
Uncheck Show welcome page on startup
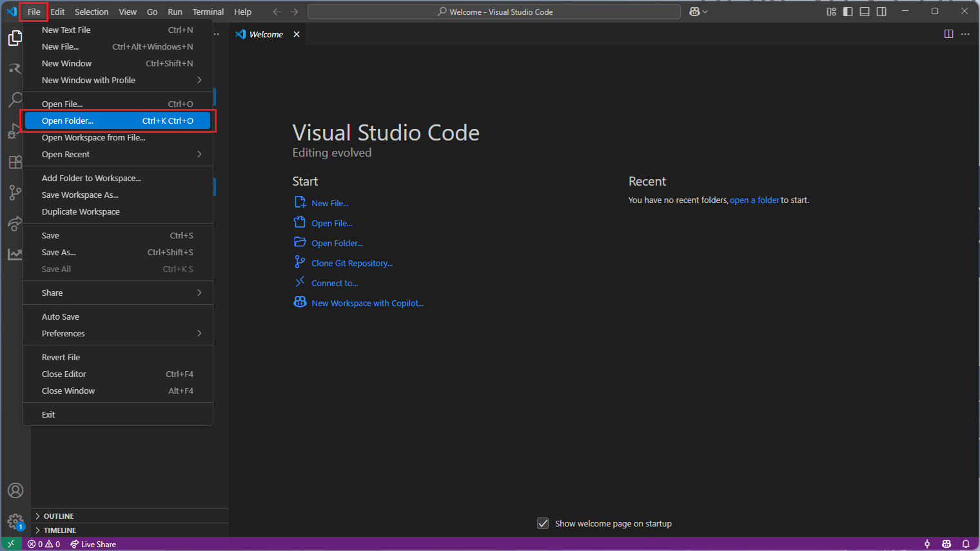point(543,523)
